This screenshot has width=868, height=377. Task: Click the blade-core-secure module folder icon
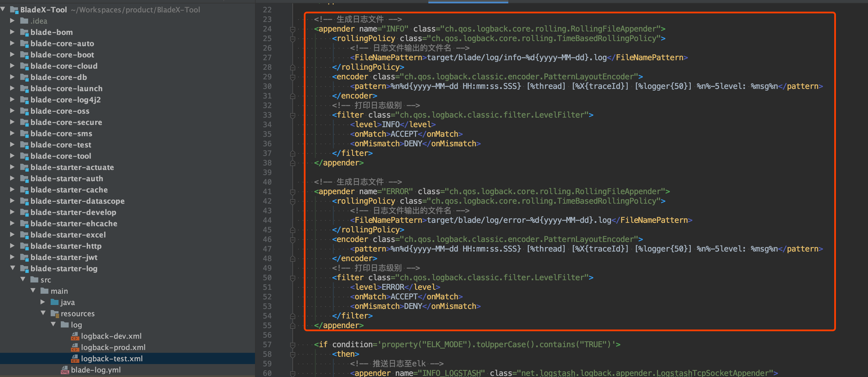click(x=24, y=122)
